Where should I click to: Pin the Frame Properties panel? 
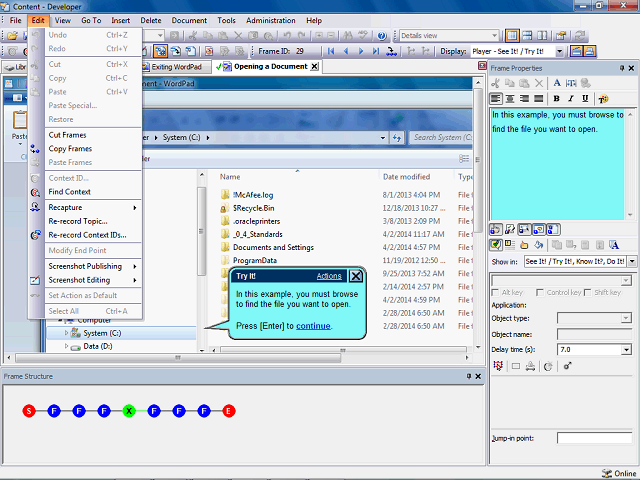pos(622,68)
